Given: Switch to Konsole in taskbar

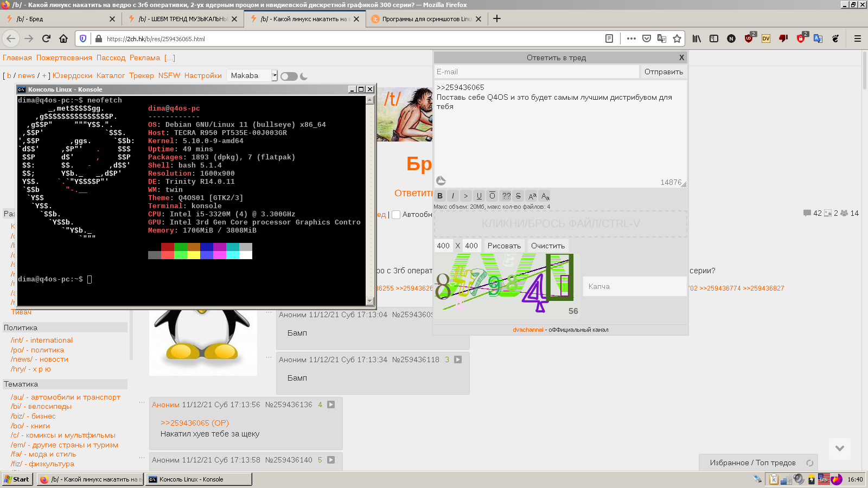Looking at the screenshot, I should click(x=199, y=479).
